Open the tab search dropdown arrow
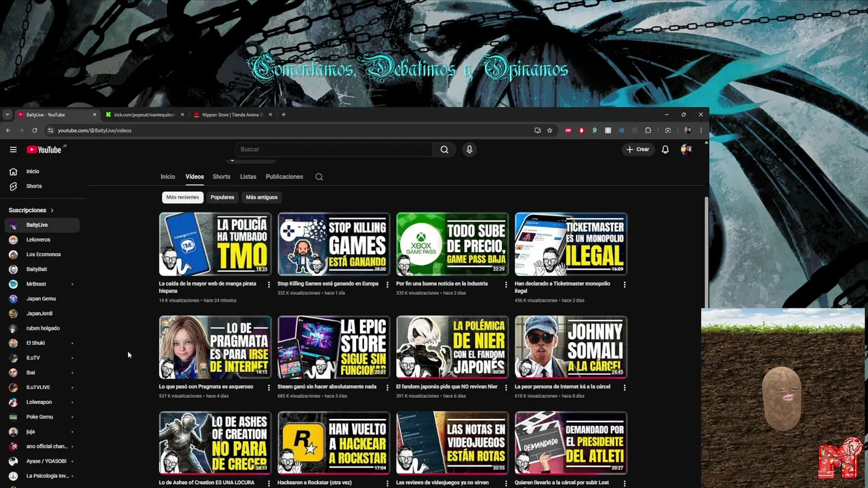This screenshot has height=488, width=868. tap(7, 115)
